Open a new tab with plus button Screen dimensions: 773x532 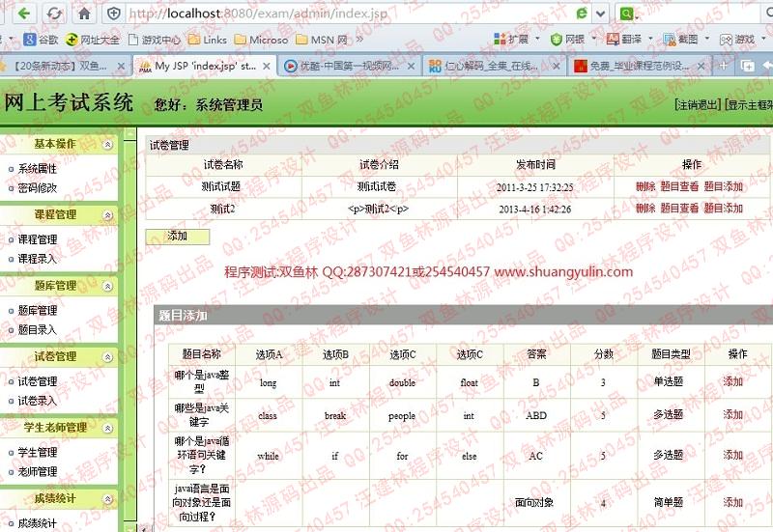coord(723,66)
